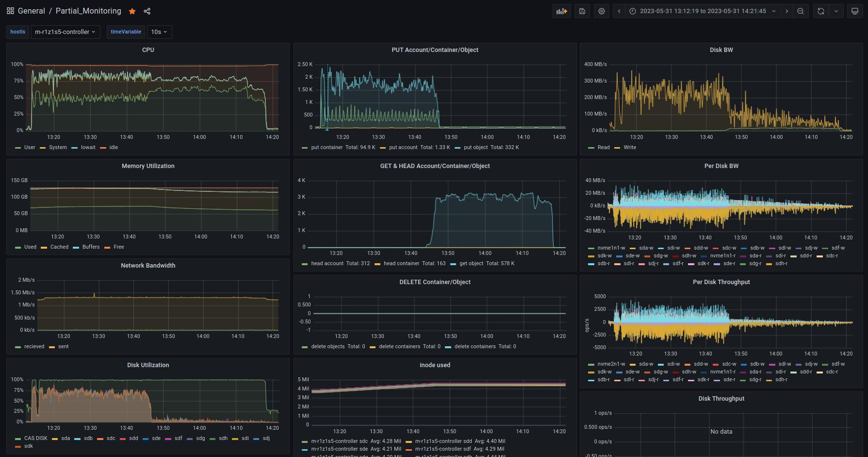Toggle the iowait series in the CPU legend
The height and width of the screenshot is (457, 868).
[88, 148]
